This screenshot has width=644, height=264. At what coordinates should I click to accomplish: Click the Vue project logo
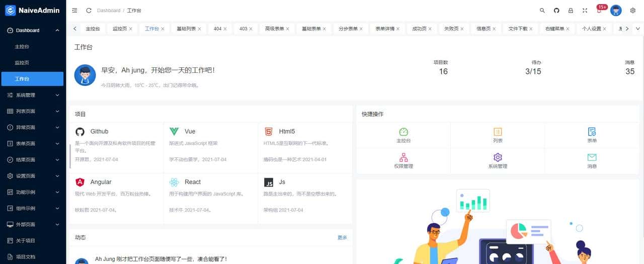(174, 131)
